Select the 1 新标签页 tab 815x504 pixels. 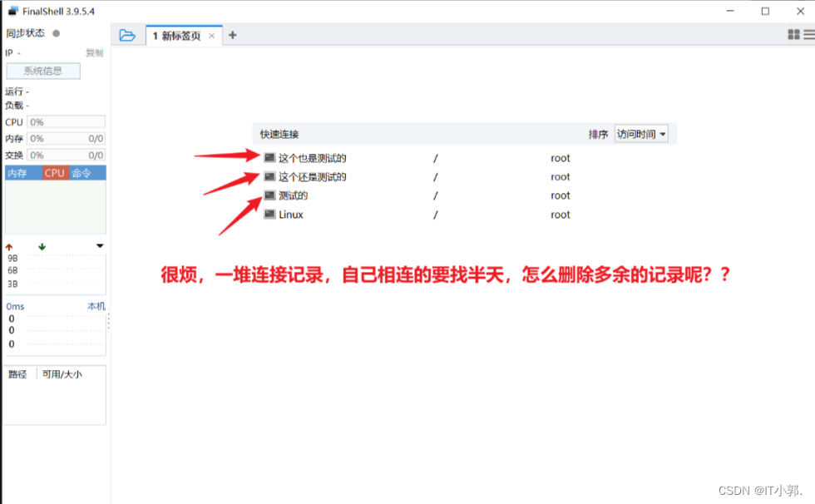point(176,36)
